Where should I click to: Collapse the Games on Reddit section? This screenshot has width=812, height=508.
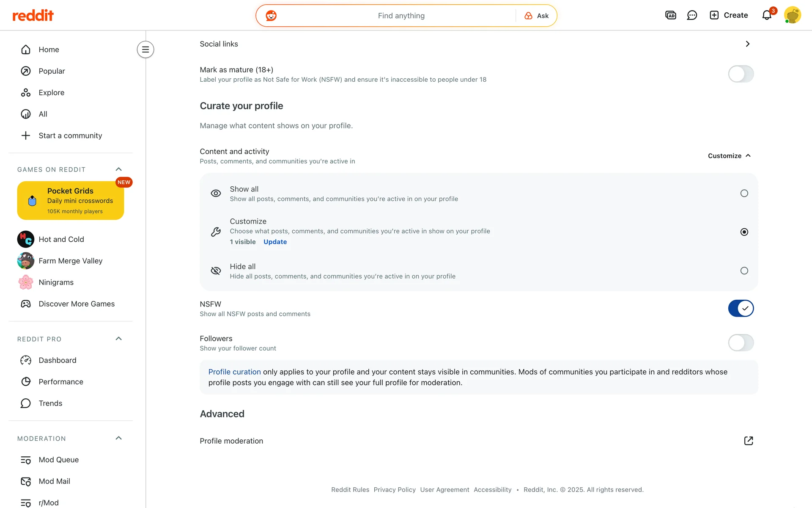click(119, 169)
